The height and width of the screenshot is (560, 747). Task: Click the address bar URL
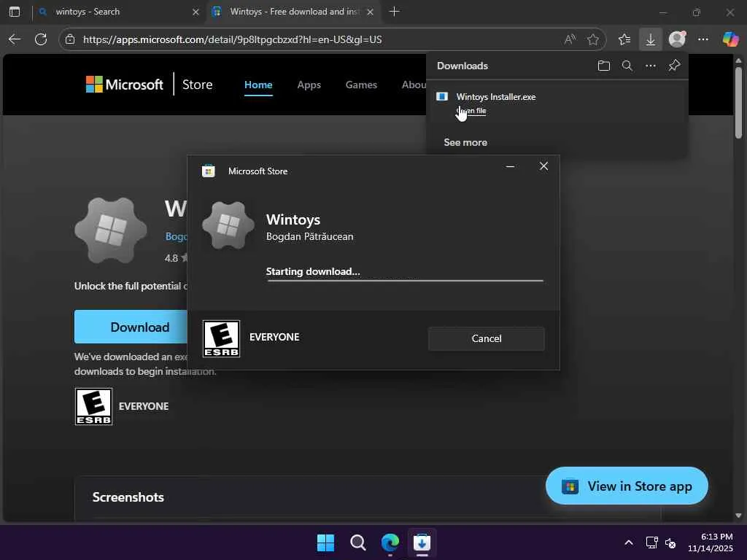click(x=233, y=39)
